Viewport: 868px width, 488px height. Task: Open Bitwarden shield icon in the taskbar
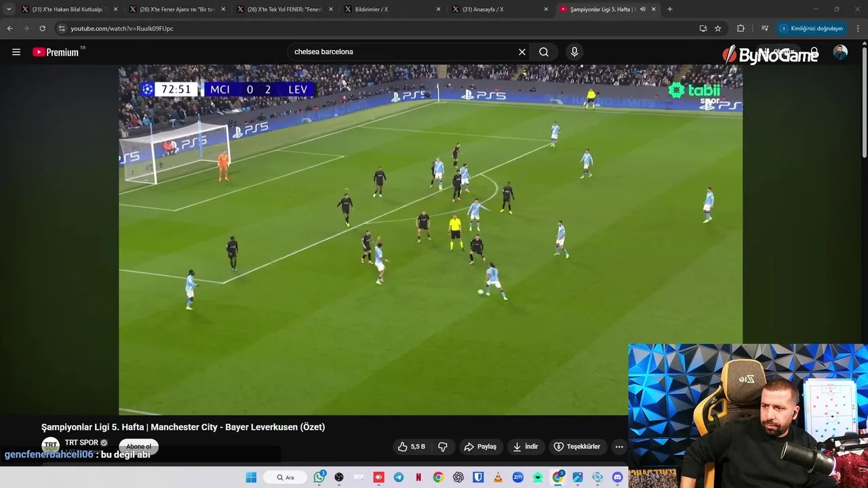tap(478, 477)
